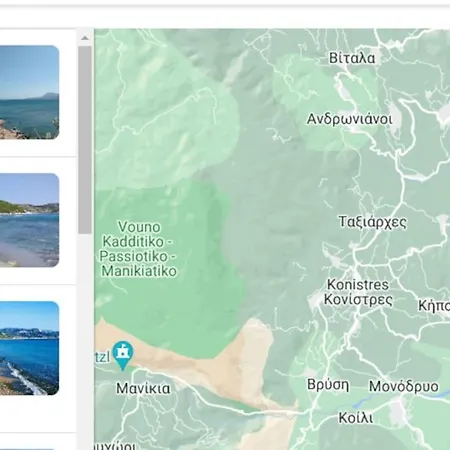Click the list panel scrollbar thumb
The image size is (450, 450).
[x=85, y=140]
